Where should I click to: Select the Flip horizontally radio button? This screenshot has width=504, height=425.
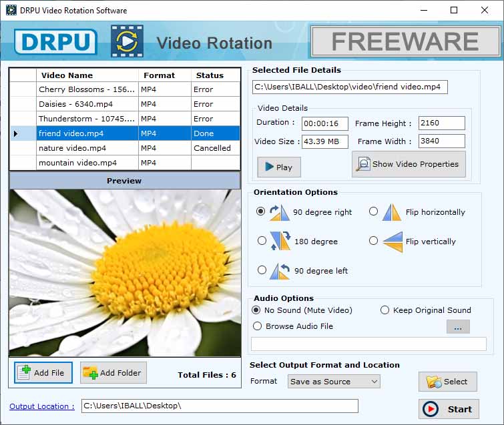point(374,211)
